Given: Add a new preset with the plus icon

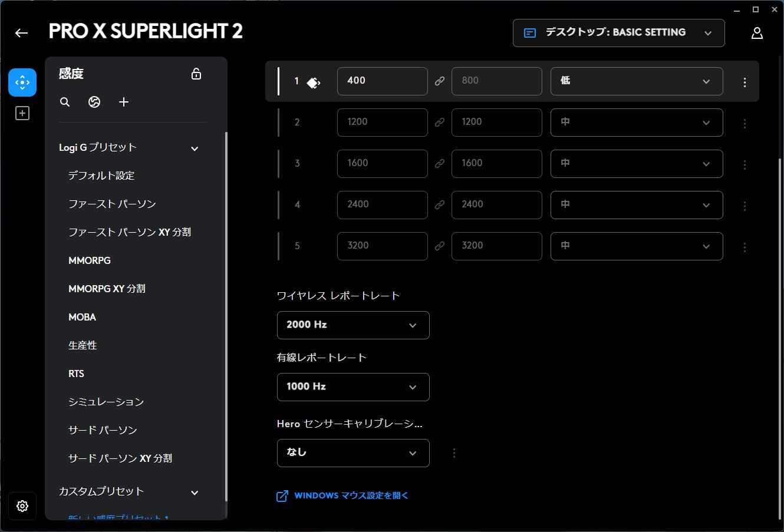Looking at the screenshot, I should pyautogui.click(x=124, y=102).
